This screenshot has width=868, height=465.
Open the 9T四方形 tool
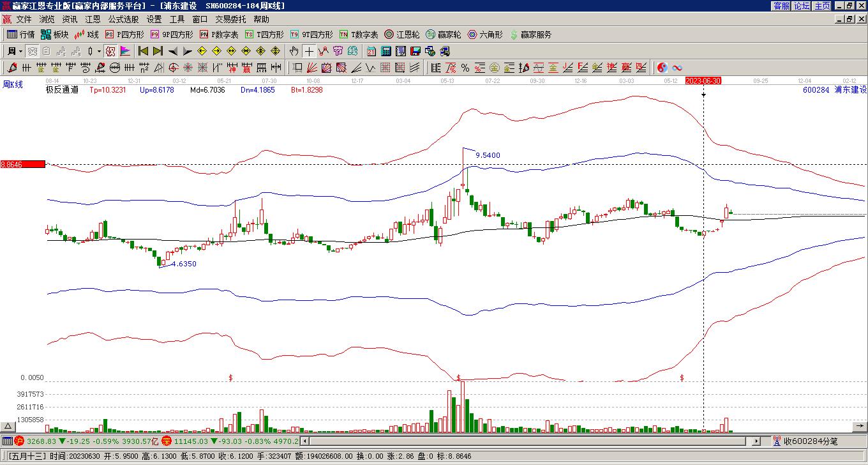[311, 34]
